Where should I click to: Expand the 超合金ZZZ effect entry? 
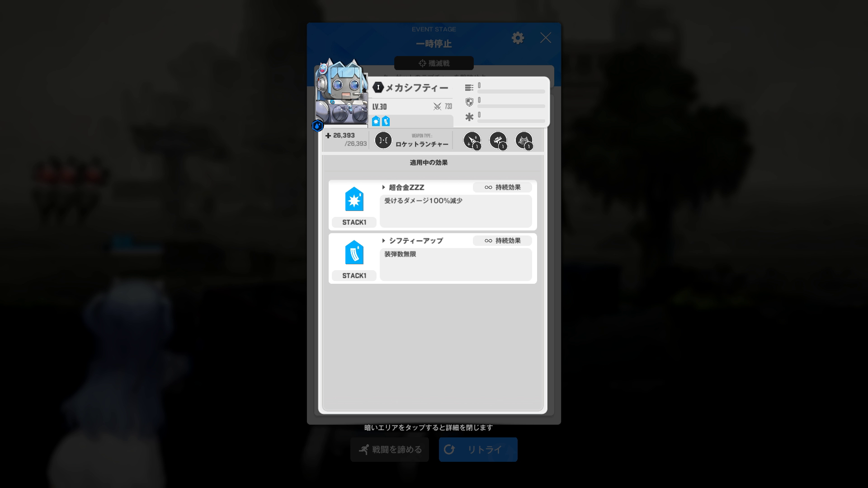pos(383,188)
